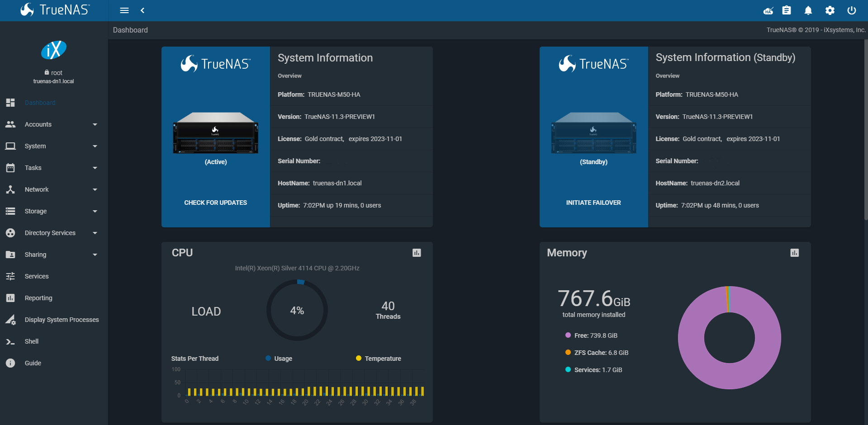
Task: Click the Shell prompt icon
Action: (x=10, y=341)
